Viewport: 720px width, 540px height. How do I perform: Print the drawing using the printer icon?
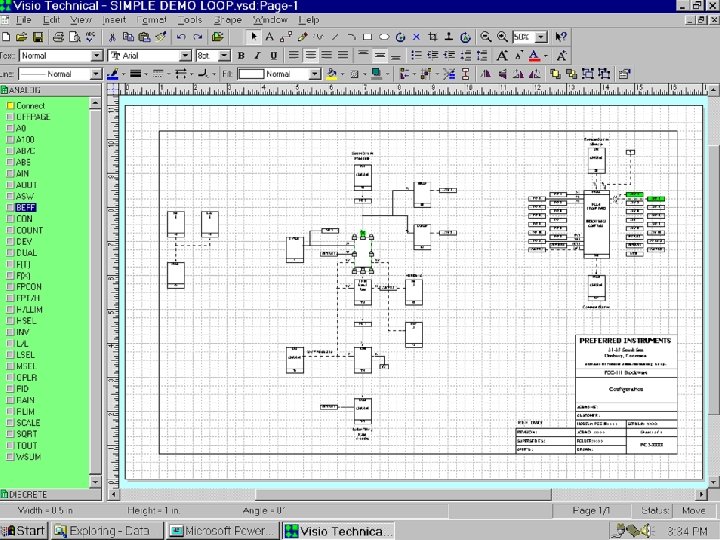(x=58, y=37)
